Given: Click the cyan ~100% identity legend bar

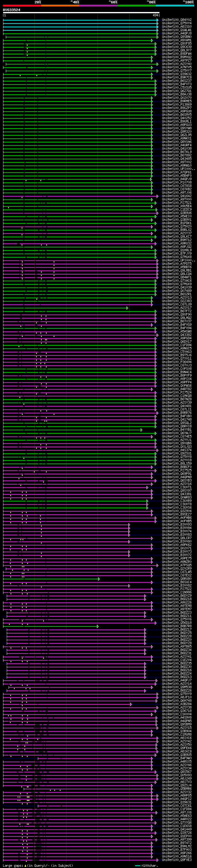Looking at the screenshot, I should pos(175,6).
